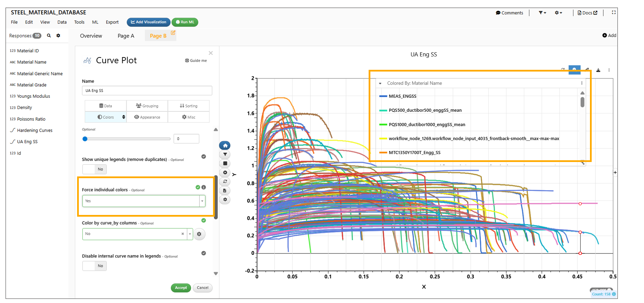Click the Name input field
Screen dimensions: 644x303
coord(147,90)
